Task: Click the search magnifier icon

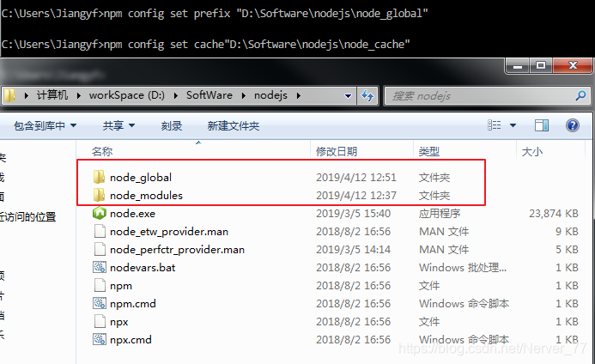Action: tap(580, 95)
